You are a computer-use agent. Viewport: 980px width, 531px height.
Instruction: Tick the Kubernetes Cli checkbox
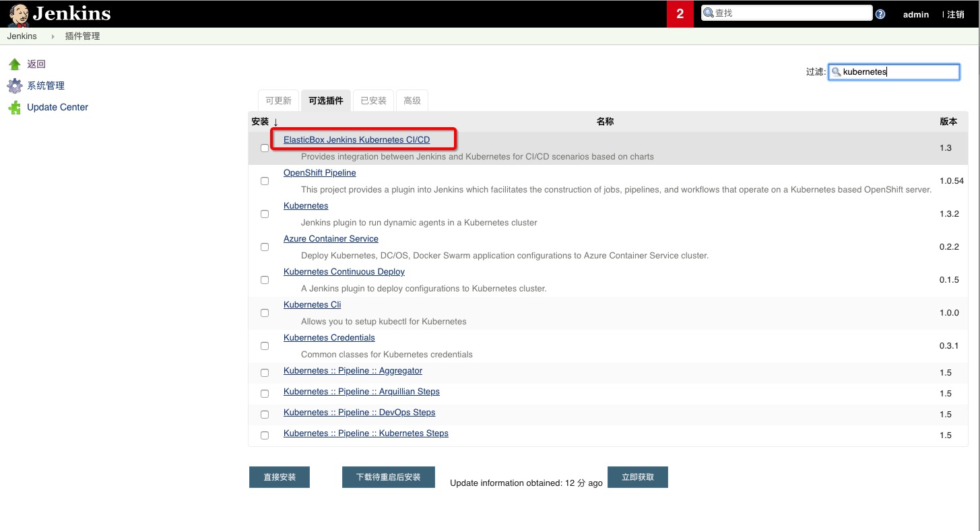tap(265, 313)
